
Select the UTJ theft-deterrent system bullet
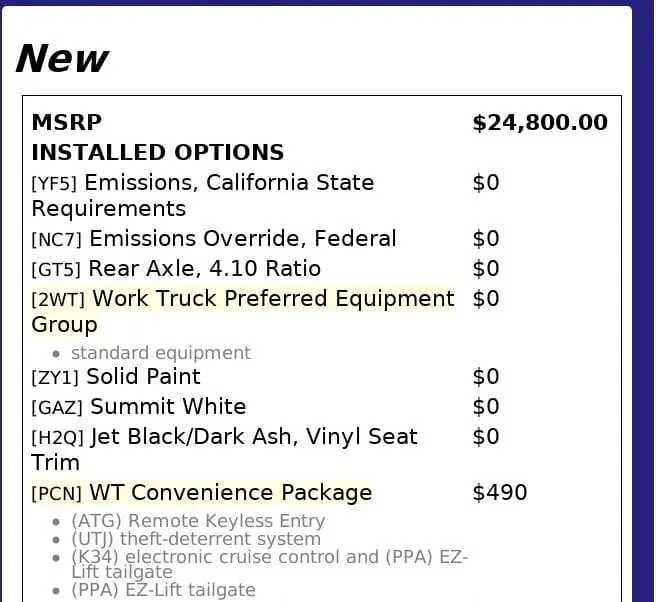(x=196, y=539)
